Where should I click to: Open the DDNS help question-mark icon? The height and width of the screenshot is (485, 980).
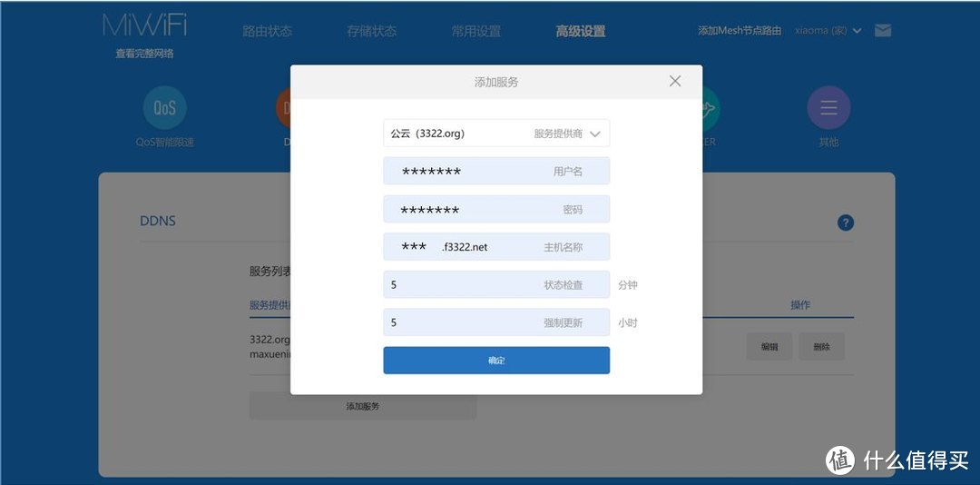coord(846,223)
